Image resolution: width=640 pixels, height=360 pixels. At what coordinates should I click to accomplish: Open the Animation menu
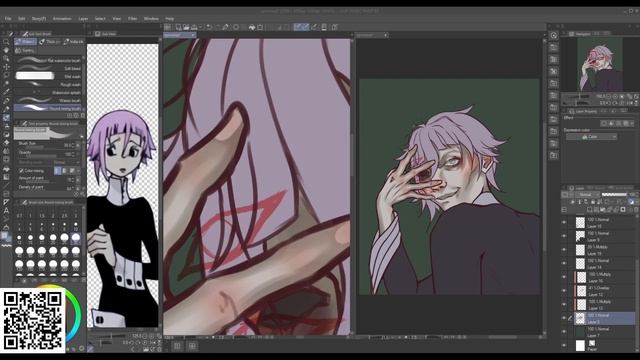(62, 19)
